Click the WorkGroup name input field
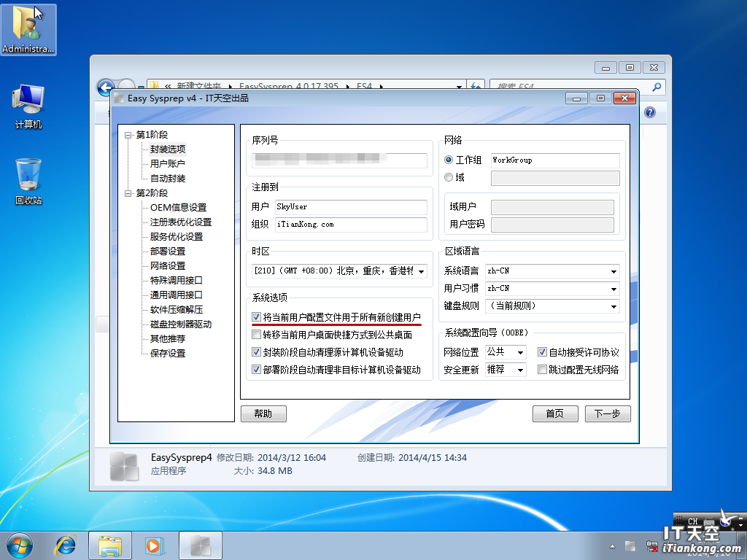 pos(555,160)
